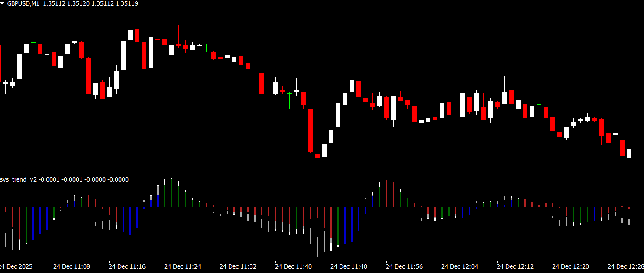Click the triangle arrow beside GBPUSD,M1

click(3, 3)
